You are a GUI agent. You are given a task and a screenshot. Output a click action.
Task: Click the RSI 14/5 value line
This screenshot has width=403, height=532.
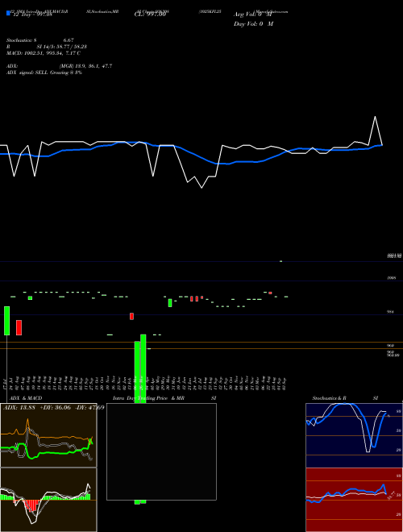[46, 47]
